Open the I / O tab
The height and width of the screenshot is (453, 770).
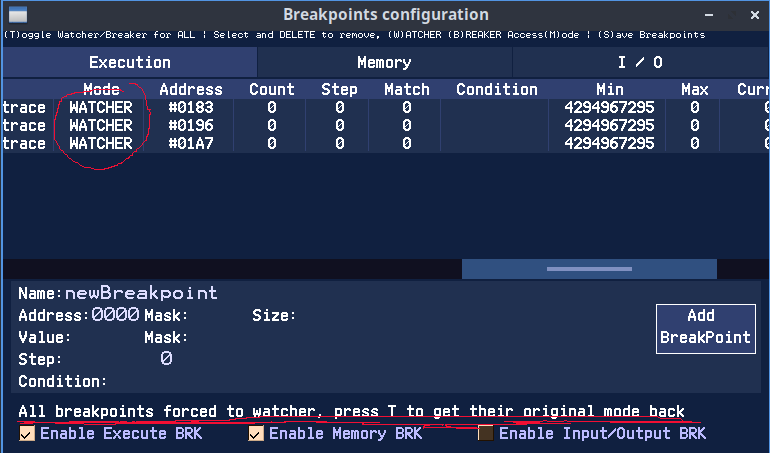pyautogui.click(x=640, y=62)
